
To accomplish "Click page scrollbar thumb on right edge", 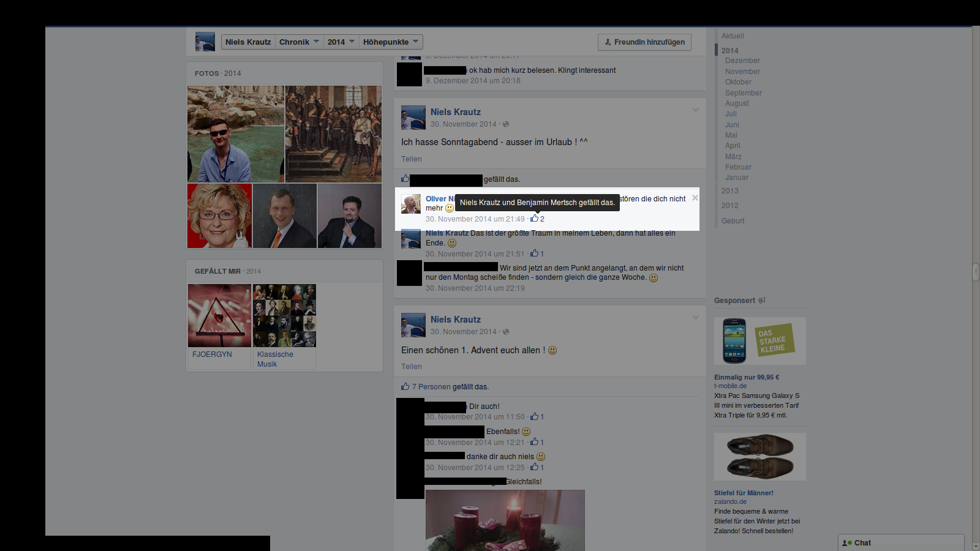I will click(976, 272).
